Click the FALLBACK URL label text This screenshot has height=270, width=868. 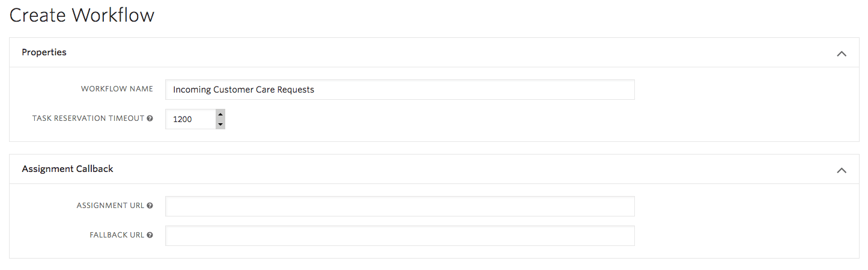coord(117,235)
